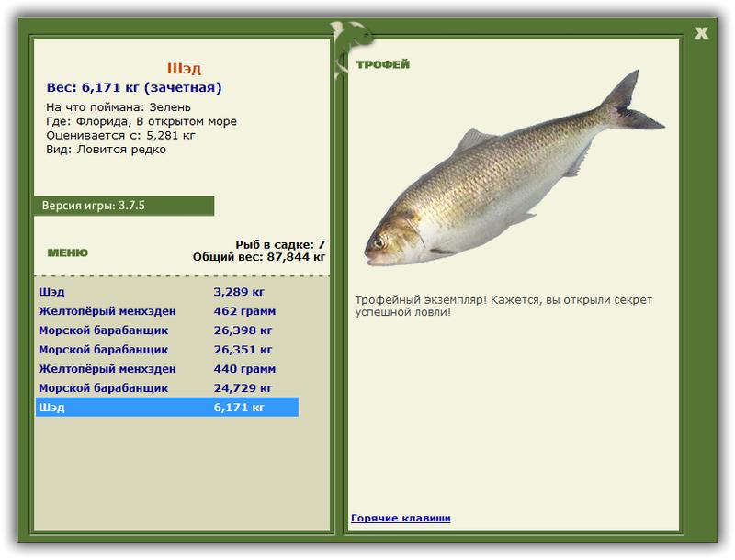Click Оценивается с: 5,281 кг text
735x560 pixels.
120,135
